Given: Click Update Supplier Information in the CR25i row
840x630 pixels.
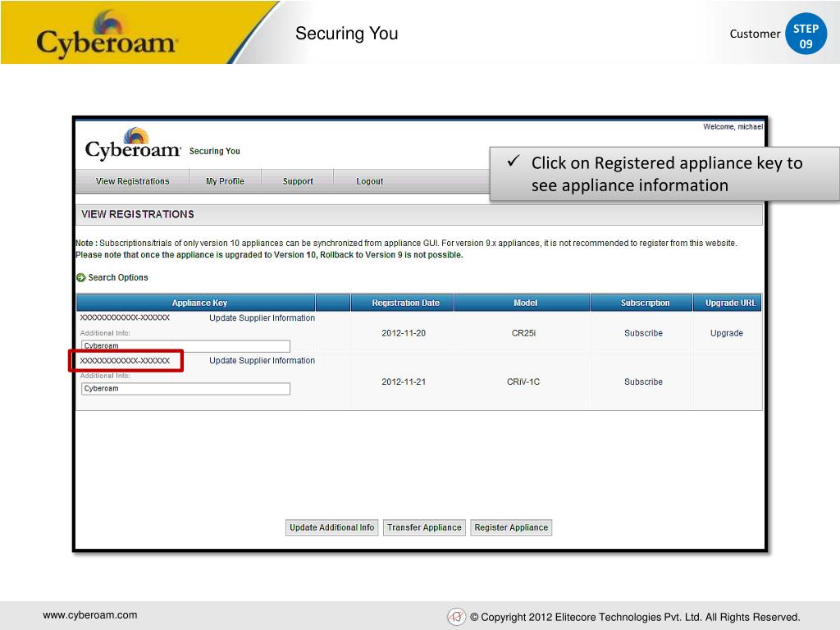Looking at the screenshot, I should [x=262, y=317].
